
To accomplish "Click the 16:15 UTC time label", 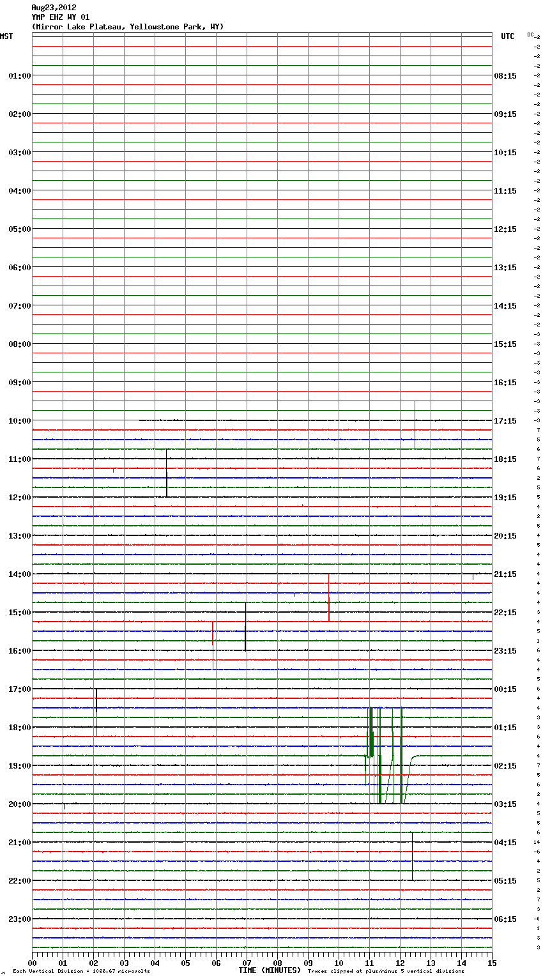I will tap(505, 383).
